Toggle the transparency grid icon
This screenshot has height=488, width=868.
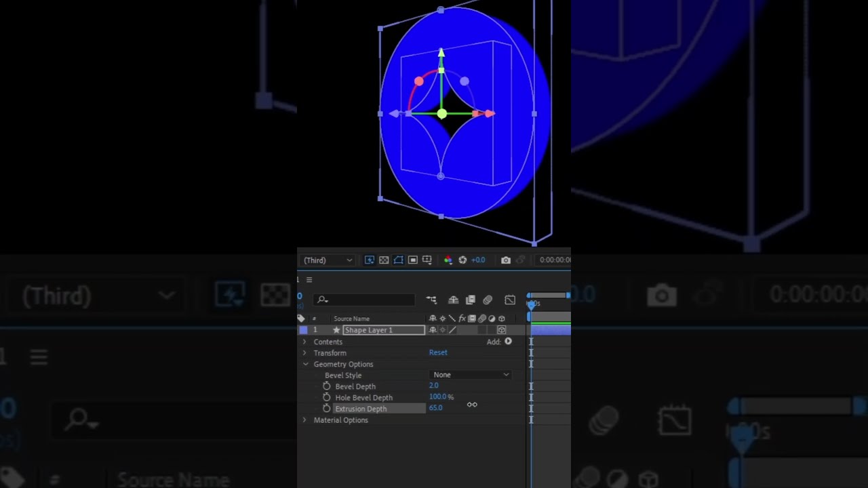point(384,260)
